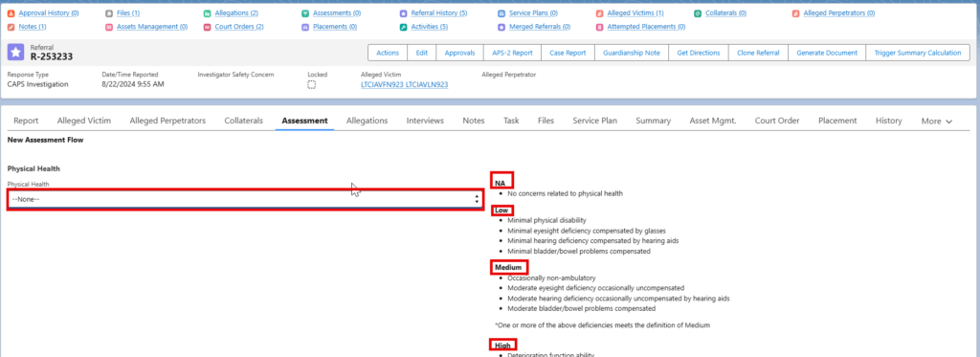The width and height of the screenshot is (980, 357).
Task: Click the Approval History icon
Action: click(x=11, y=13)
